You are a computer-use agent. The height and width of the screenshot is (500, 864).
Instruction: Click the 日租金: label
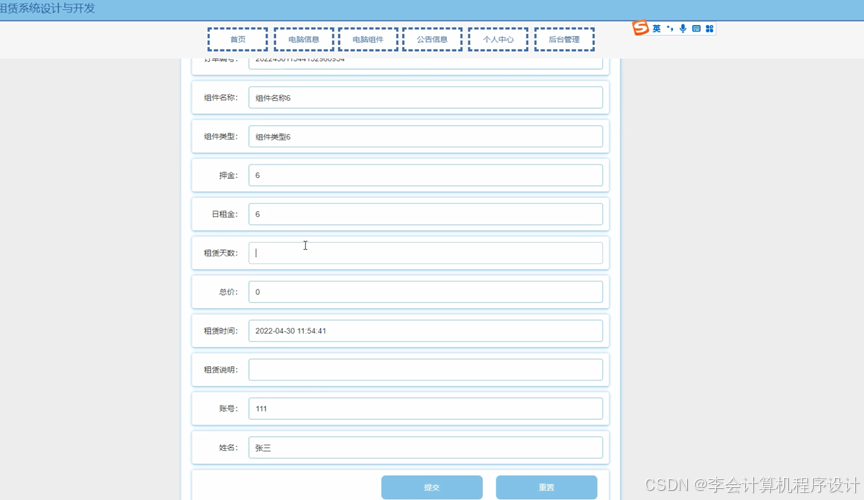tap(225, 214)
